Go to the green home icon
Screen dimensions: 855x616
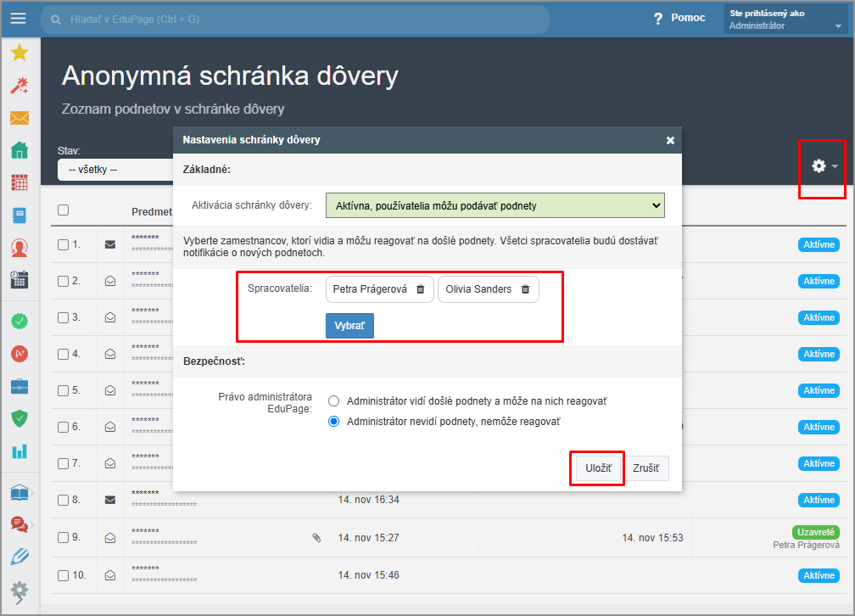pyautogui.click(x=20, y=150)
